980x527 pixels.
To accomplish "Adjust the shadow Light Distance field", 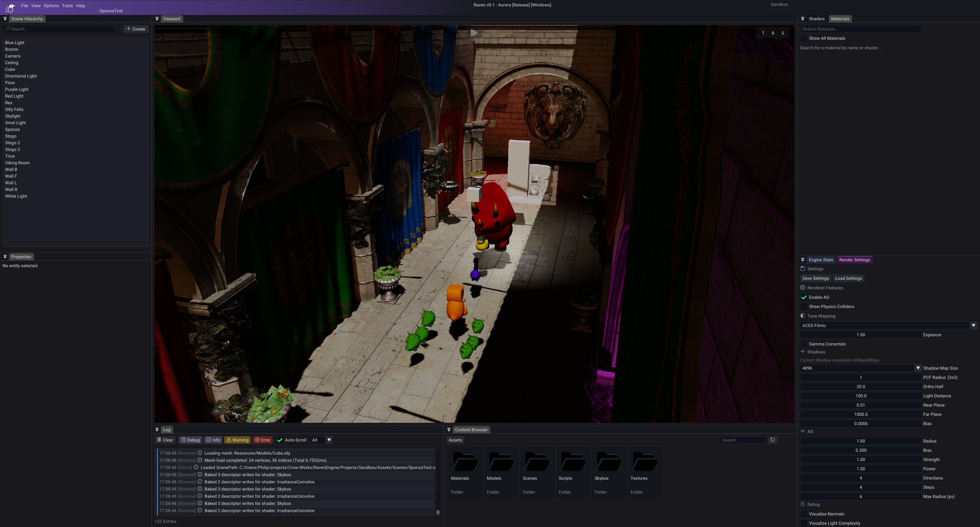I will click(x=860, y=396).
